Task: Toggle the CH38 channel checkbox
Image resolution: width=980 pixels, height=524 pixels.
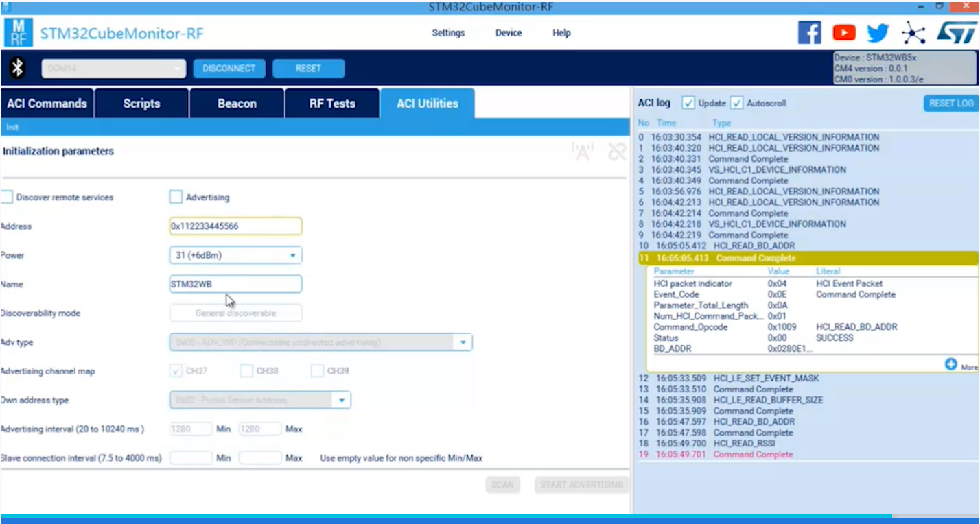Action: [246, 371]
